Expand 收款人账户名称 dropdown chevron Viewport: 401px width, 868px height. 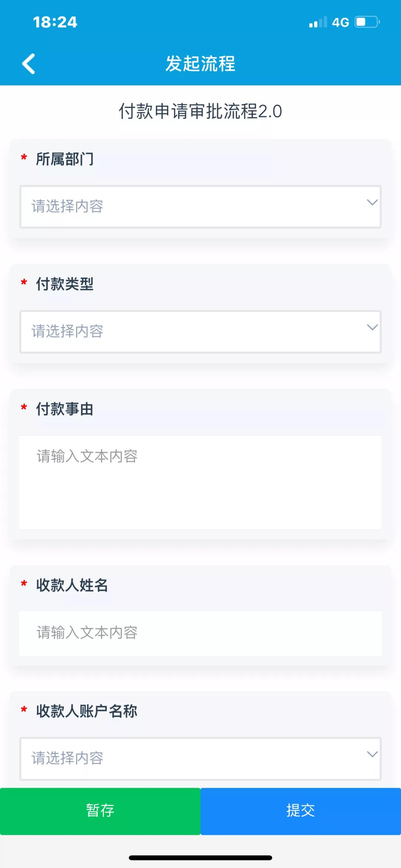point(372,754)
